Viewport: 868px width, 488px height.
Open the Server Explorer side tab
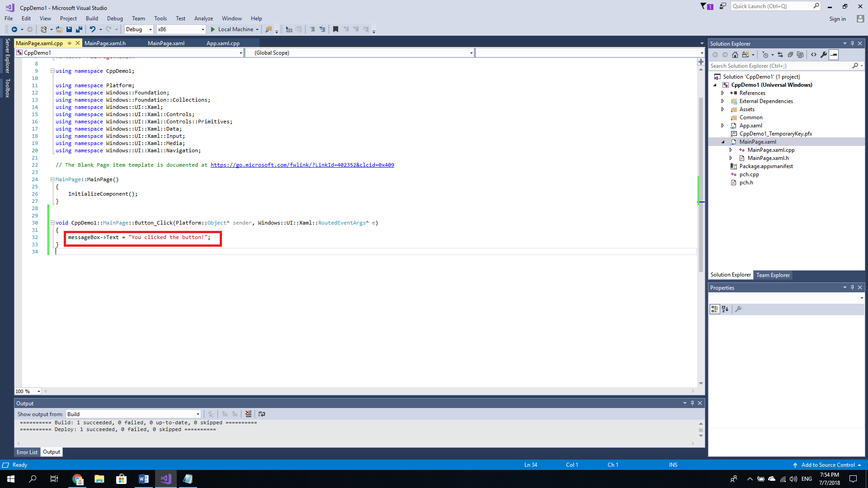point(7,56)
